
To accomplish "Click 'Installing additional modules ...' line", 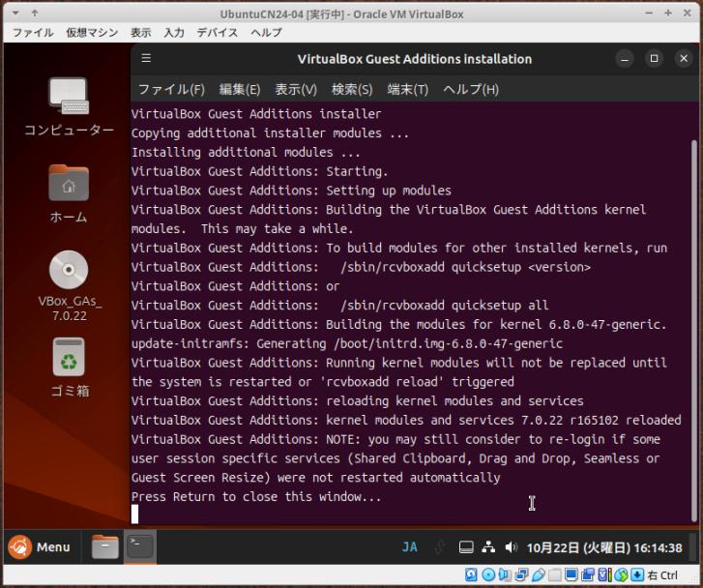I will [x=246, y=153].
